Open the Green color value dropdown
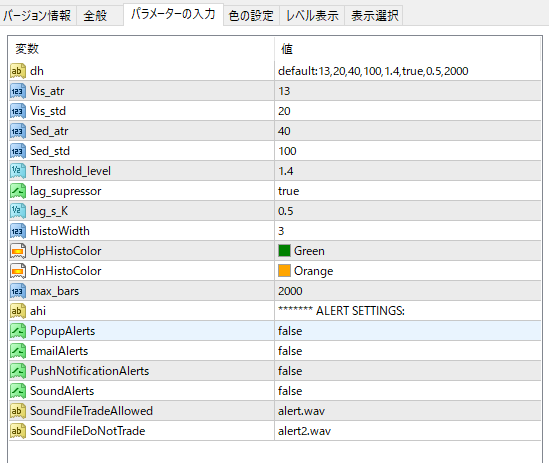 pyautogui.click(x=408, y=251)
